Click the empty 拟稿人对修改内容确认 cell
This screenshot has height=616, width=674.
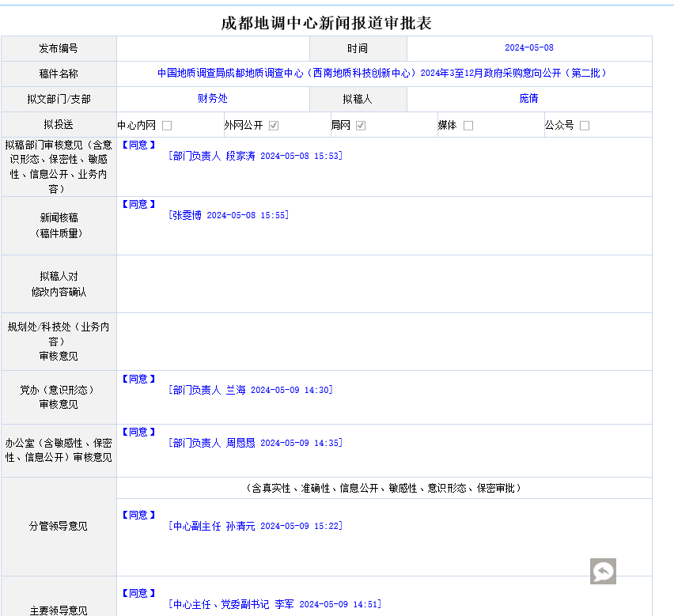[384, 284]
